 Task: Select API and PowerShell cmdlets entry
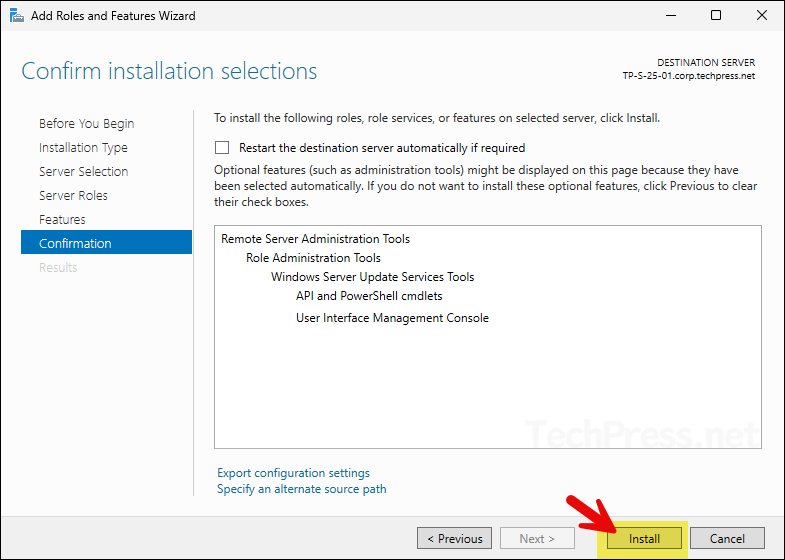[x=369, y=296]
